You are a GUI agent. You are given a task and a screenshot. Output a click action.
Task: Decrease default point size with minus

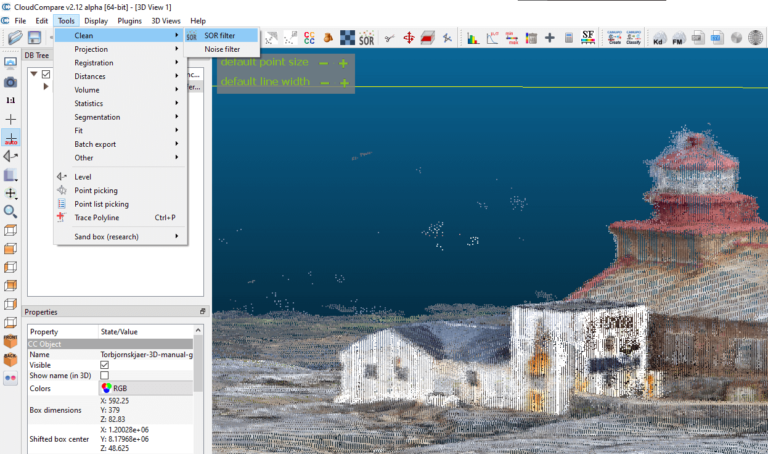tap(323, 63)
